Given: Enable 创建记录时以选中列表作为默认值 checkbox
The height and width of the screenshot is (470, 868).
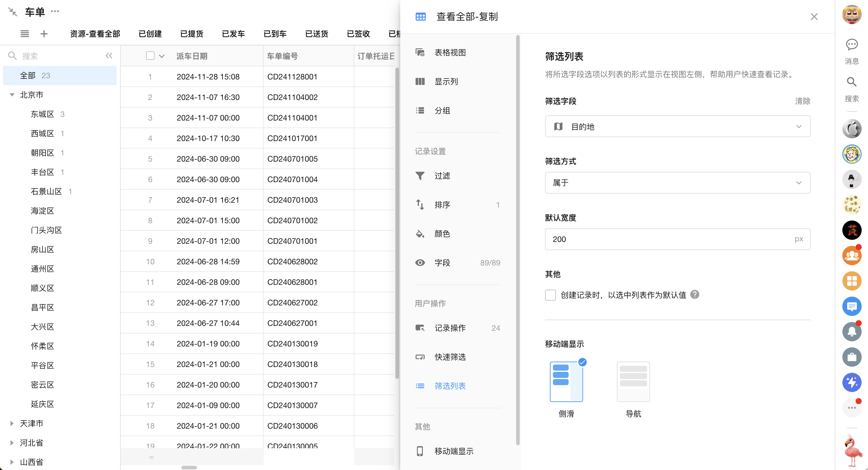Looking at the screenshot, I should pyautogui.click(x=550, y=295).
